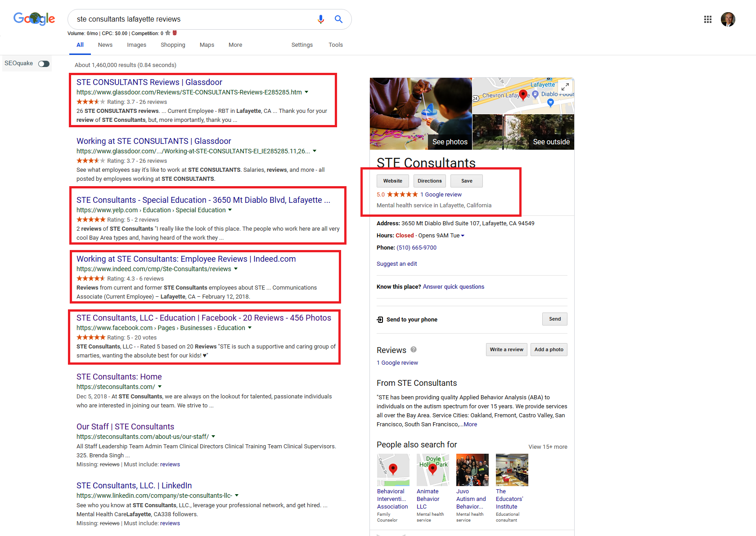Open Behavioral Intervention Association thumbnail
Viewport: 756px width, 536px height.
coord(393,470)
